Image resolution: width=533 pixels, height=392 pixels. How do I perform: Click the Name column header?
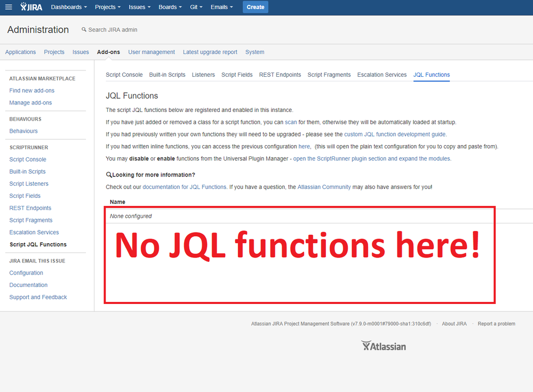point(117,202)
